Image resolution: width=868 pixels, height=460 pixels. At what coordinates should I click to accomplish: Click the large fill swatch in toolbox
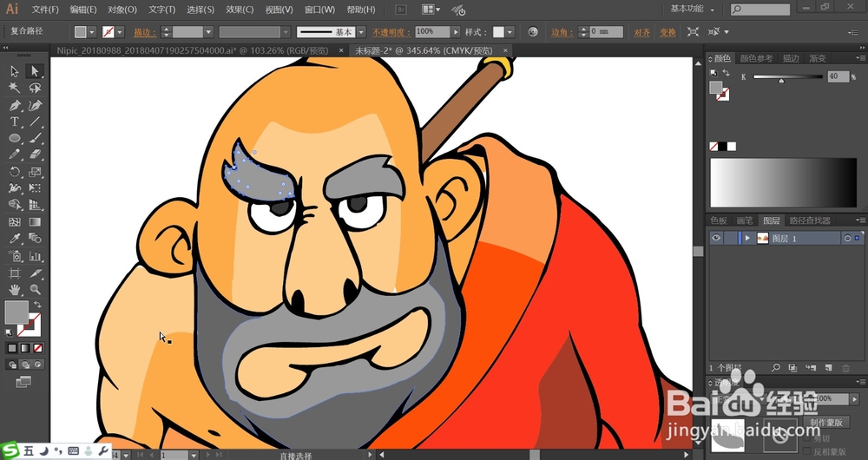pos(16,312)
